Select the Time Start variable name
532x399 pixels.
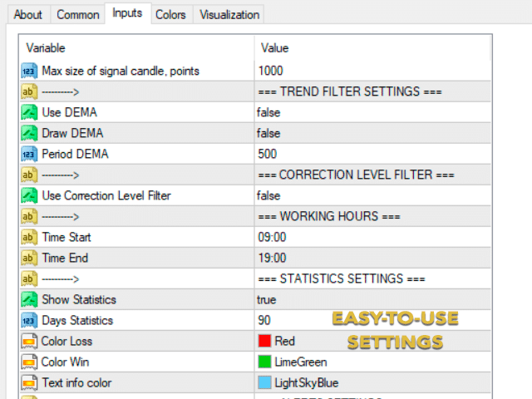click(66, 237)
